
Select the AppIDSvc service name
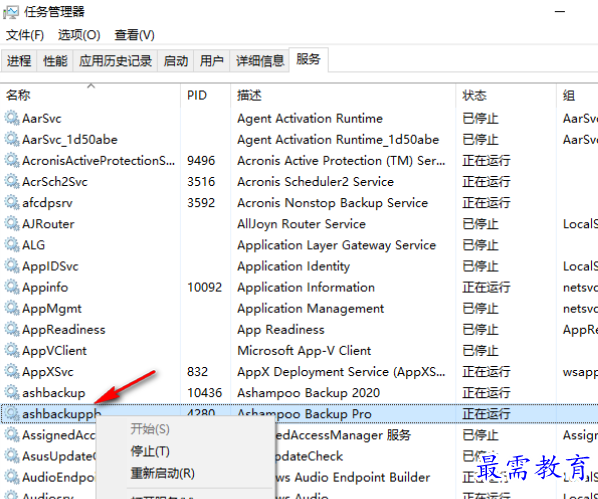[x=50, y=266]
